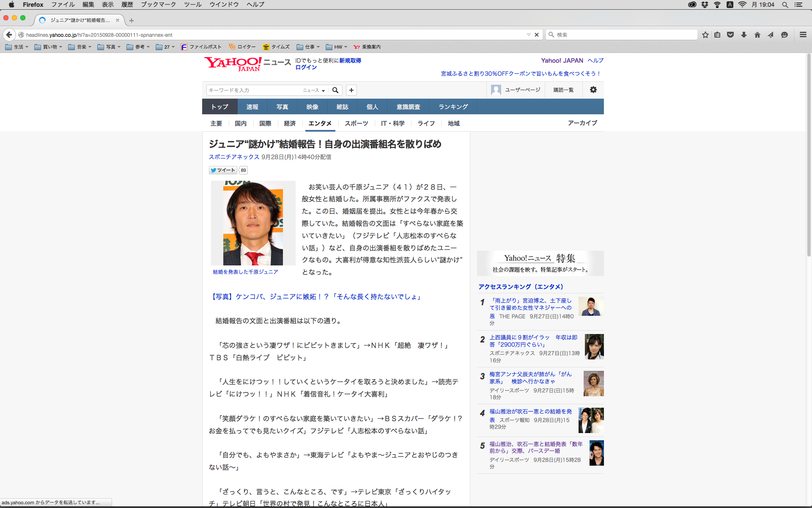Click the Yahoo News settings gear
The image size is (812, 508).
coord(593,90)
